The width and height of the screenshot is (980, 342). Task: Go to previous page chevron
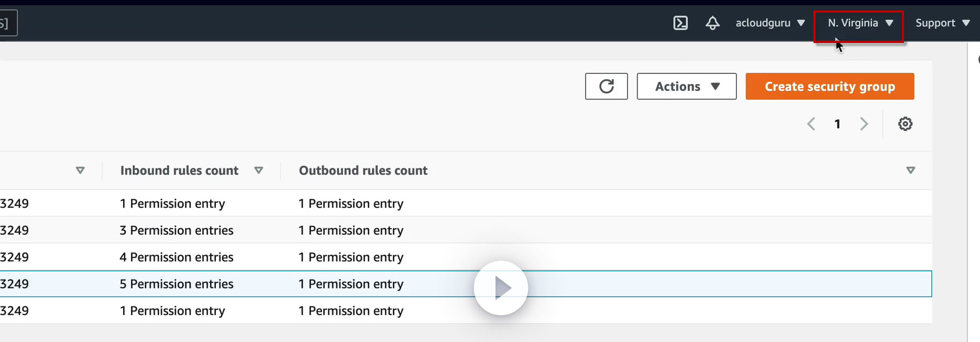pos(811,124)
